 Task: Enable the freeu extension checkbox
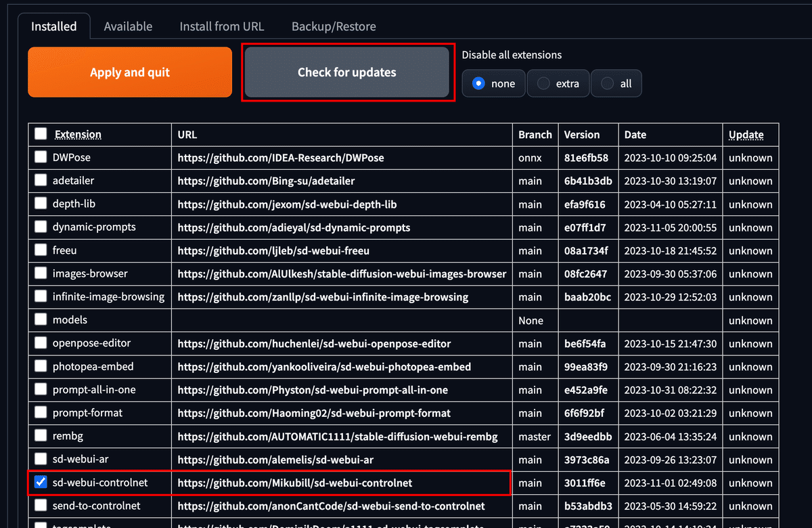(41, 250)
